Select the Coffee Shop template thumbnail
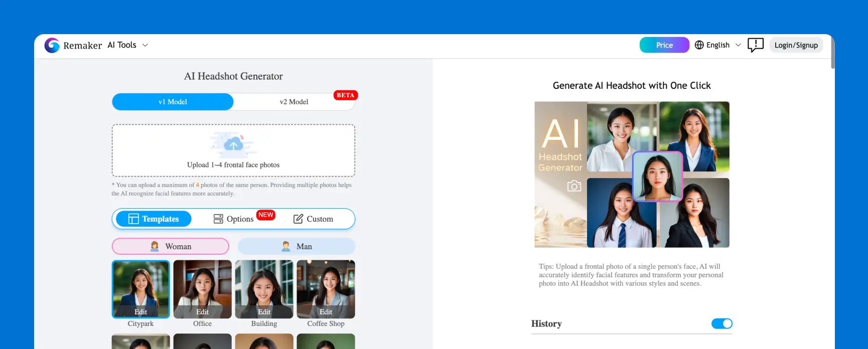868x349 pixels. pyautogui.click(x=326, y=289)
